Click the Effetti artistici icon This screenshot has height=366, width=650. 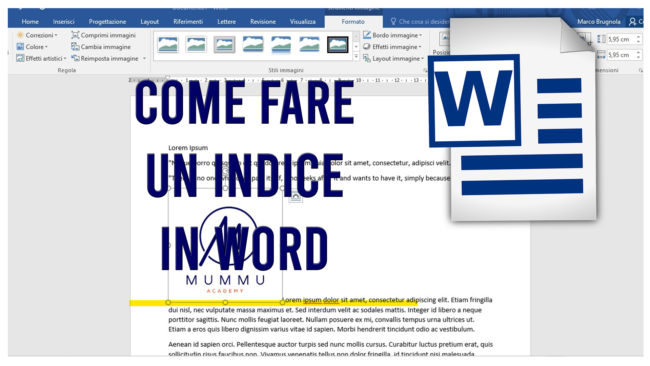tap(20, 58)
